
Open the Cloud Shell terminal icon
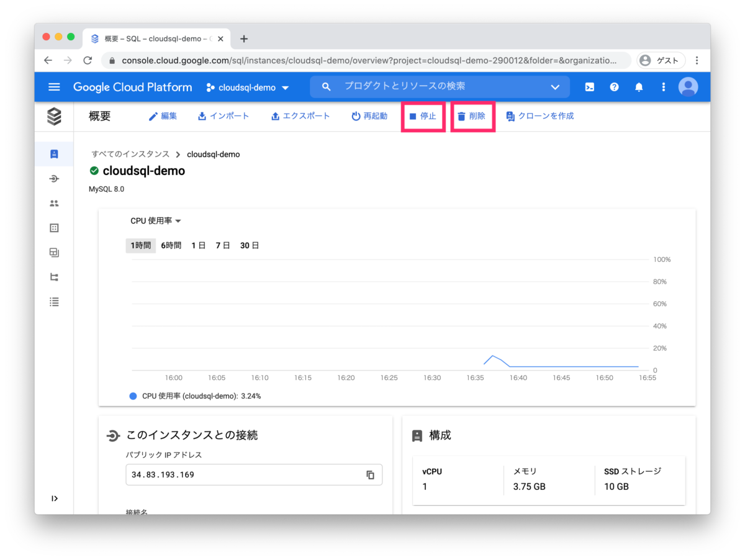[589, 87]
